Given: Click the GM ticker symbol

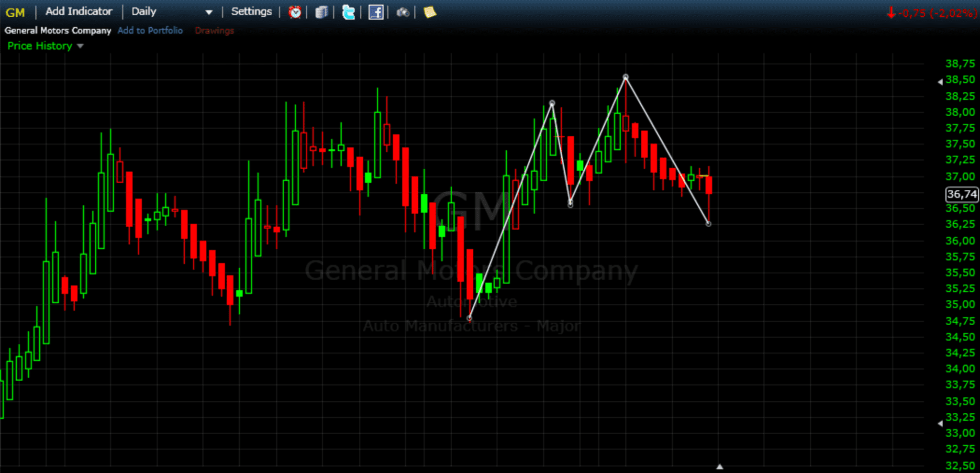Looking at the screenshot, I should [x=15, y=12].
